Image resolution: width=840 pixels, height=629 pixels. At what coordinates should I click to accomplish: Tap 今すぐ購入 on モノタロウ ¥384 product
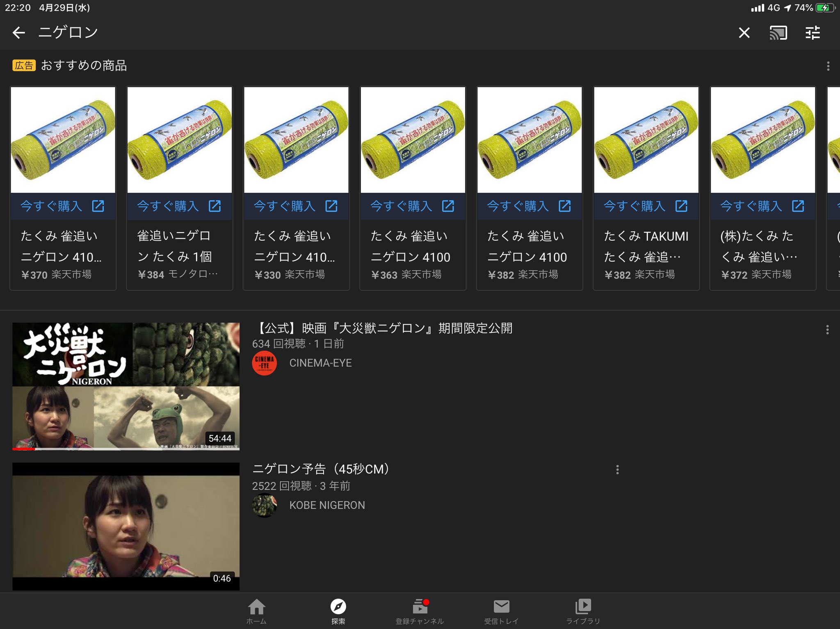point(168,206)
